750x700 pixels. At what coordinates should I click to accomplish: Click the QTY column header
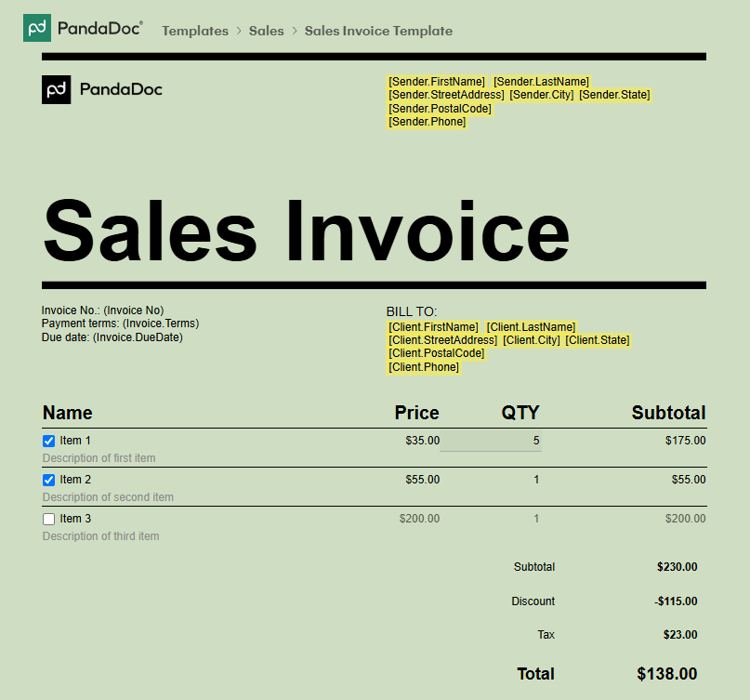click(x=520, y=413)
